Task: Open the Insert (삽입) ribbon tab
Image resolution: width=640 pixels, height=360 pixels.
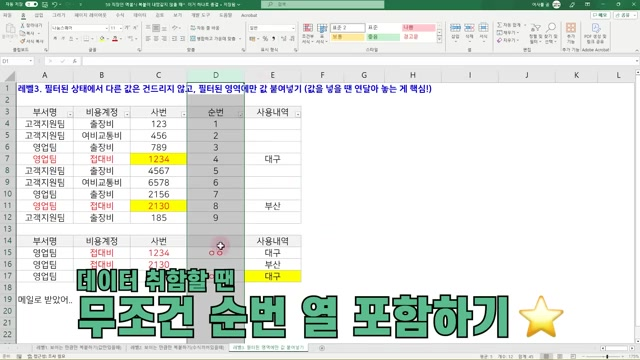Action: click(x=38, y=15)
